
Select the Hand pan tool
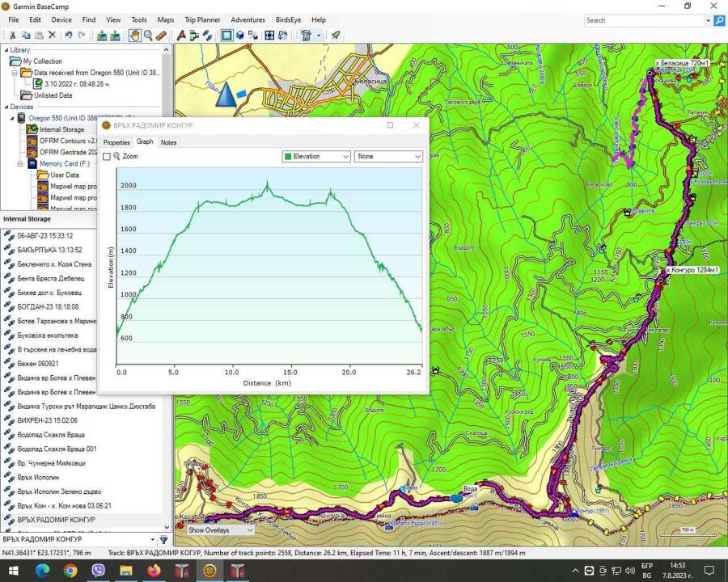pyautogui.click(x=134, y=36)
